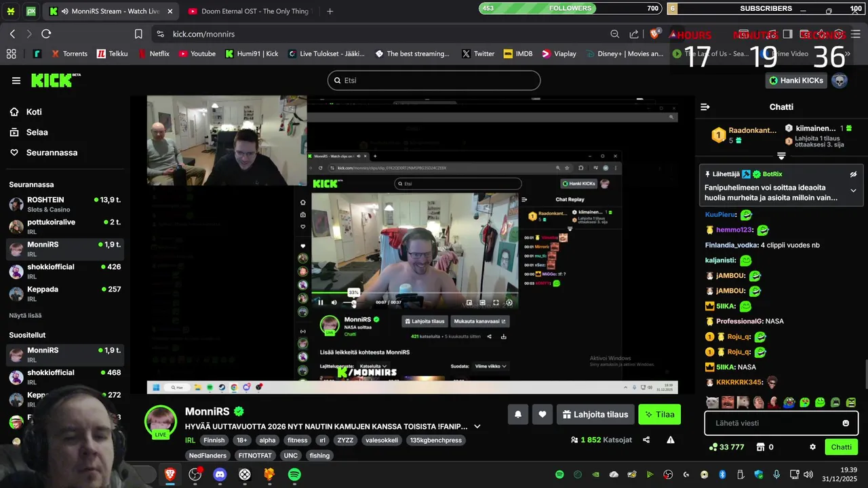Expand the pinned message with the chevron
868x488 pixels.
coord(853,190)
